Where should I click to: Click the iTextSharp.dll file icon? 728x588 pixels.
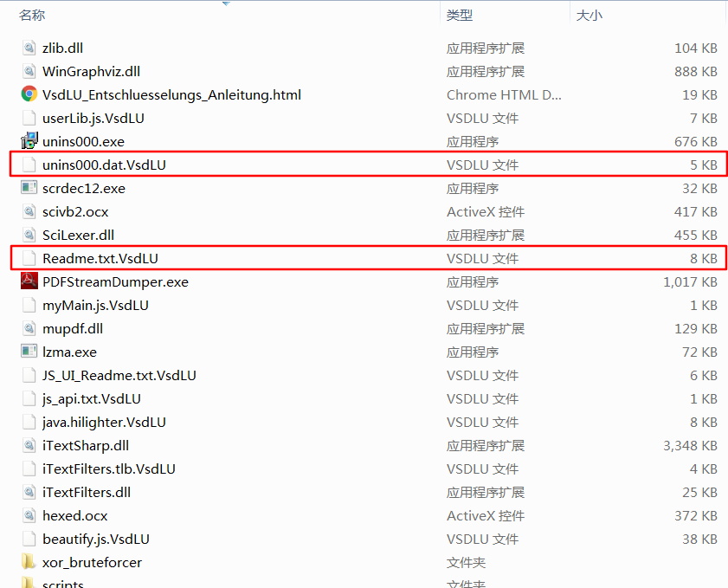click(29, 445)
